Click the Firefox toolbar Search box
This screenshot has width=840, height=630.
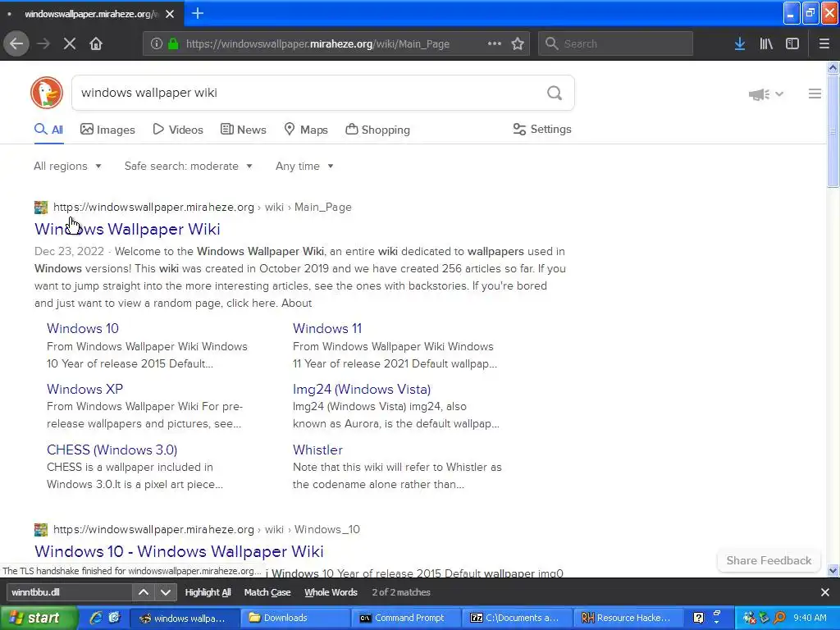[615, 44]
